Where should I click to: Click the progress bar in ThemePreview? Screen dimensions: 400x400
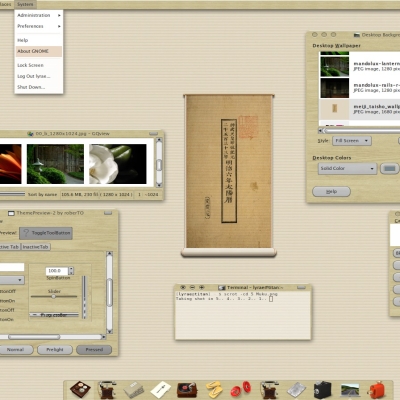pos(54,315)
